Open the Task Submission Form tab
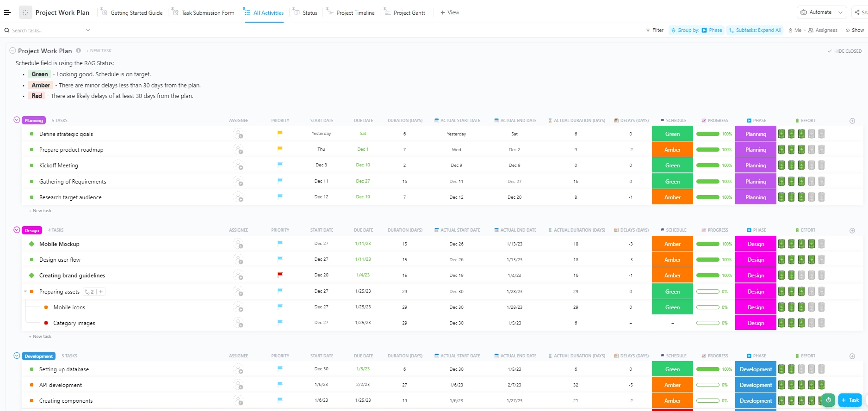 pos(207,13)
